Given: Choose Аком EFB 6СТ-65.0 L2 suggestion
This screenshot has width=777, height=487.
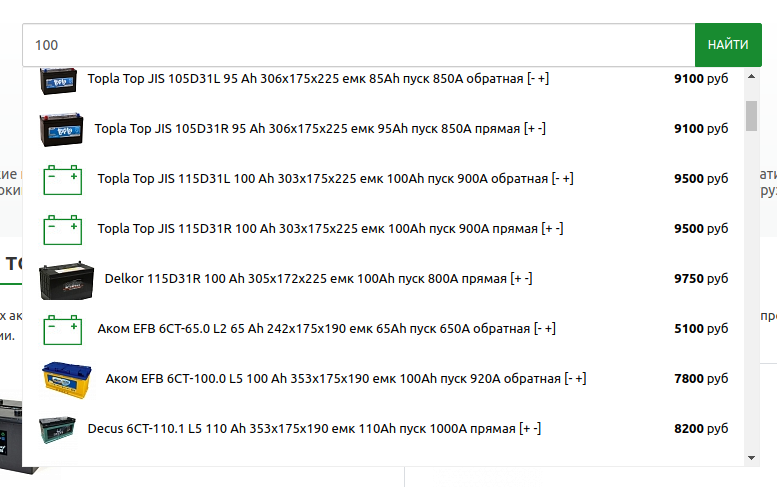Looking at the screenshot, I should [327, 329].
